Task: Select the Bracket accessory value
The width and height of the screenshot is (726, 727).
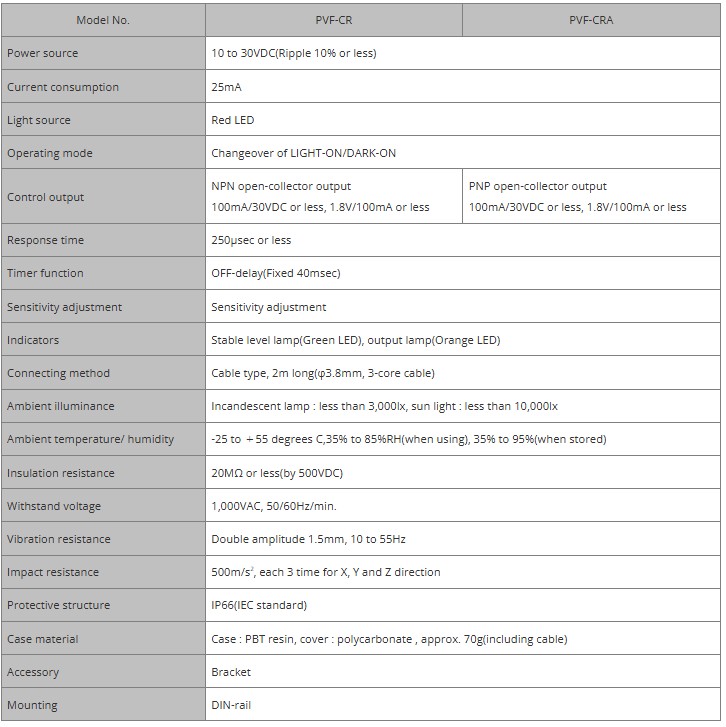Action: point(231,672)
